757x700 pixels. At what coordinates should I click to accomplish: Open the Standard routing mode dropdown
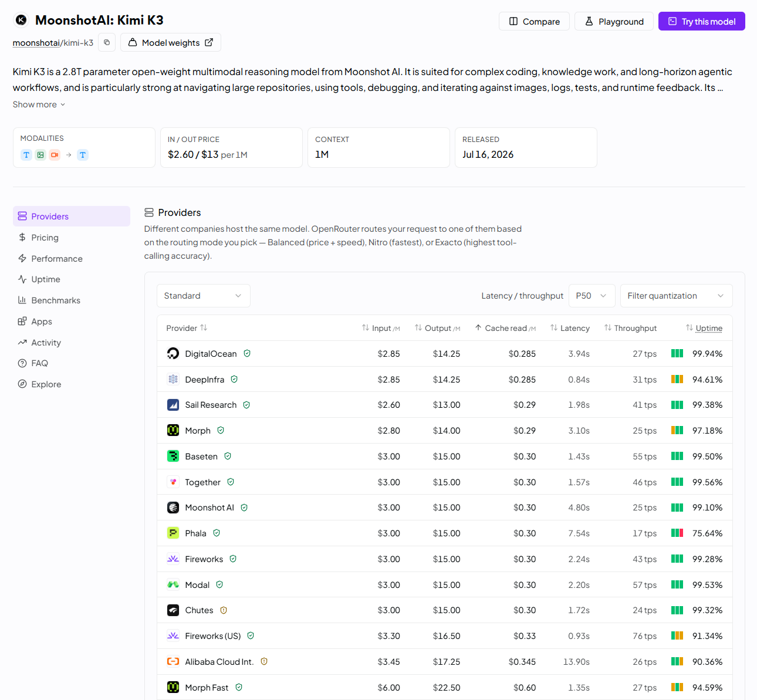click(x=204, y=296)
